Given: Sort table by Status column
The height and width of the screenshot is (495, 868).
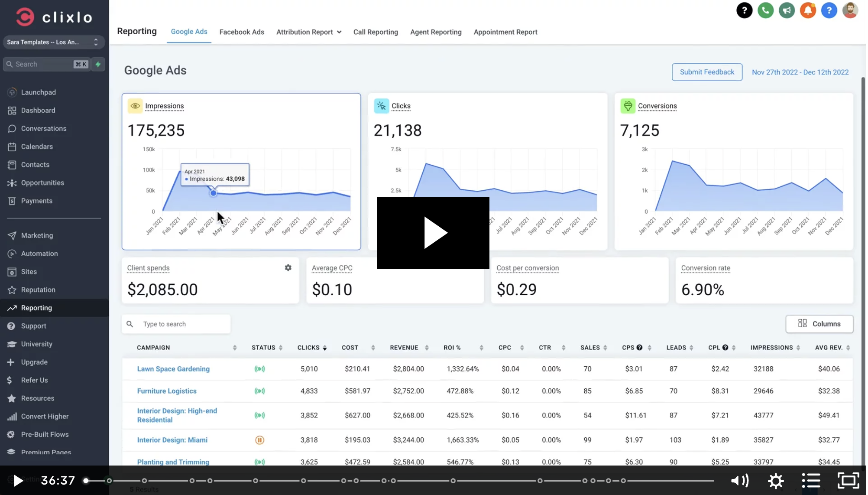Looking at the screenshot, I should click(x=281, y=348).
